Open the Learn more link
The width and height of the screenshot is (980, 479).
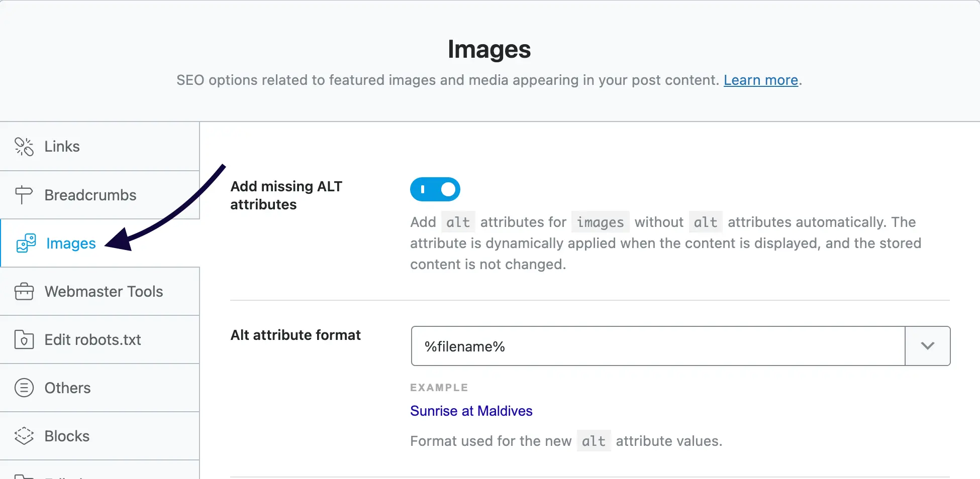tap(760, 80)
